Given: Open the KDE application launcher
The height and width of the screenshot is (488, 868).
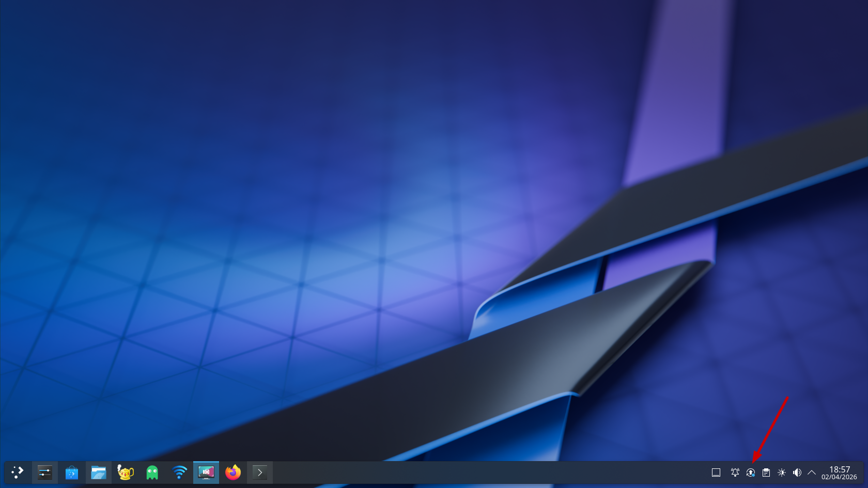Looking at the screenshot, I should [x=18, y=473].
